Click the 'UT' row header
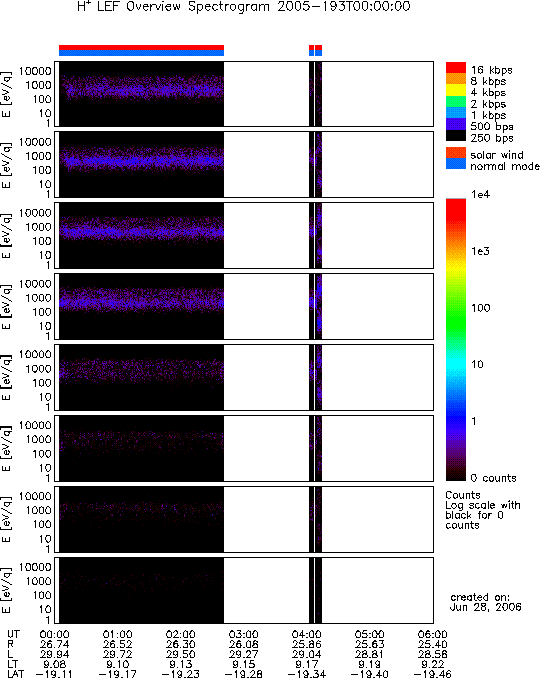The height and width of the screenshot is (678, 540). pos(13,634)
